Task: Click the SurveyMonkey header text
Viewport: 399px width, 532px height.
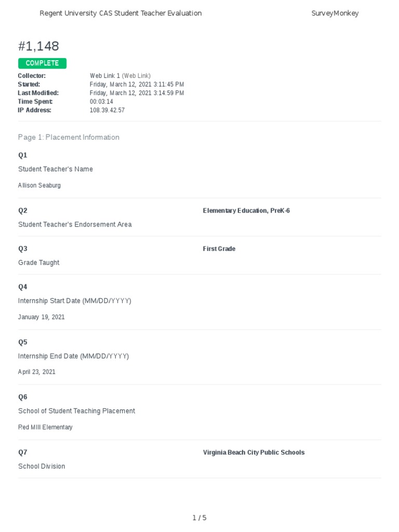Action: [335, 14]
